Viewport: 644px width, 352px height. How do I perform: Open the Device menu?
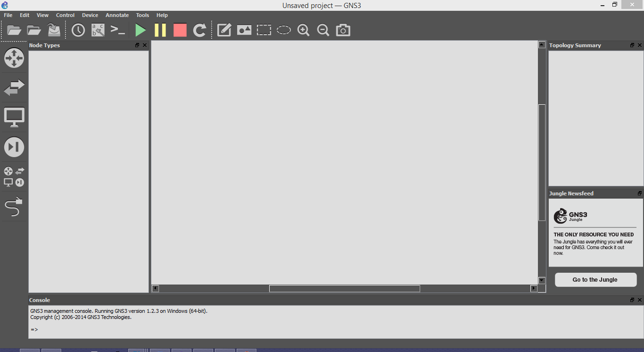90,15
